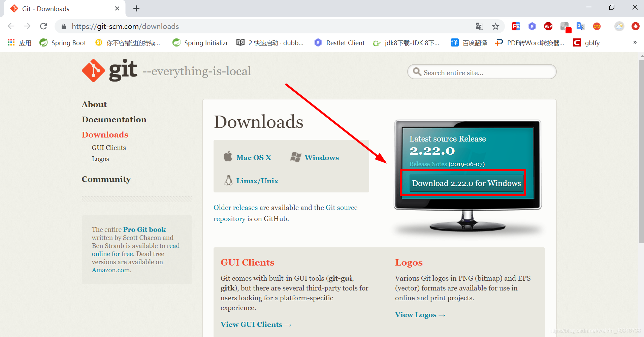Open the Chrome profile avatar

[619, 26]
